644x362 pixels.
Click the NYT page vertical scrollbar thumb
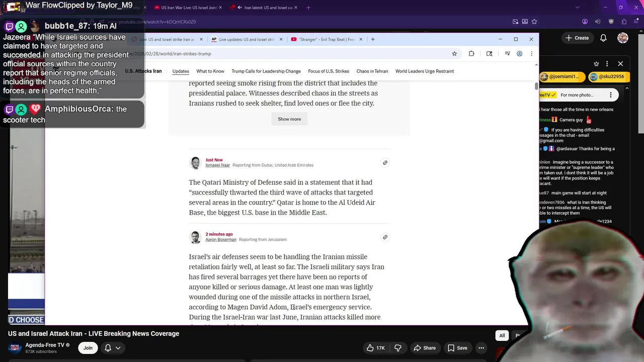(536, 86)
